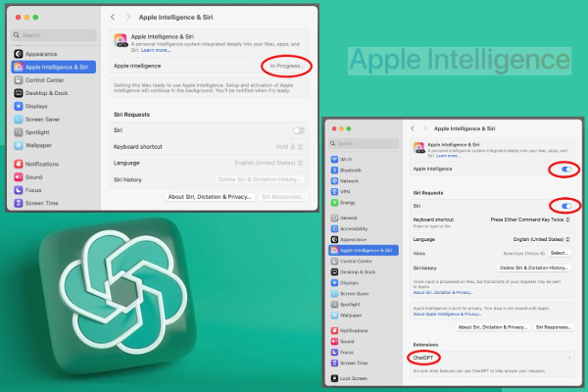Open Language dropdown in the ChatGPT window
This screenshot has height=392, width=588.
tap(542, 239)
